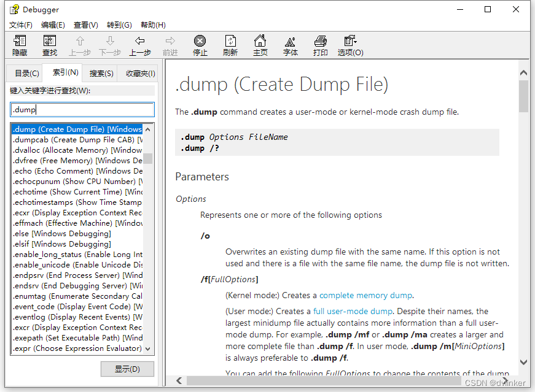Open the 文件(F) menu
Viewport: 535px width, 392px height.
[x=21, y=25]
